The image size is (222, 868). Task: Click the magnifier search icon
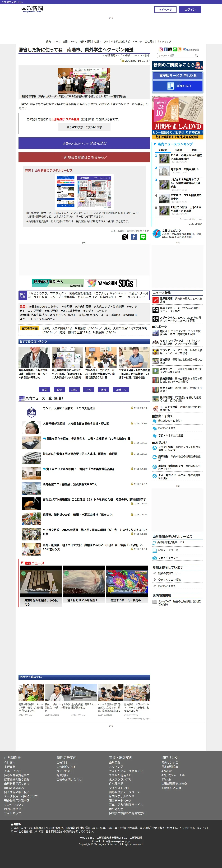click(x=196, y=56)
